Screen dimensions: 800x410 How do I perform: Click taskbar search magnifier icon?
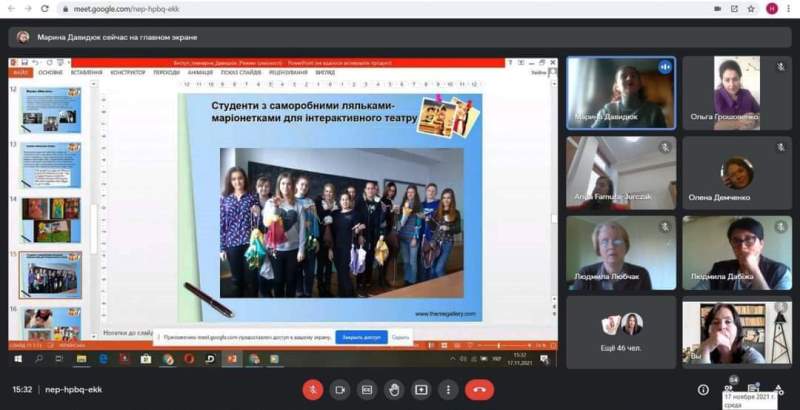tap(39, 360)
